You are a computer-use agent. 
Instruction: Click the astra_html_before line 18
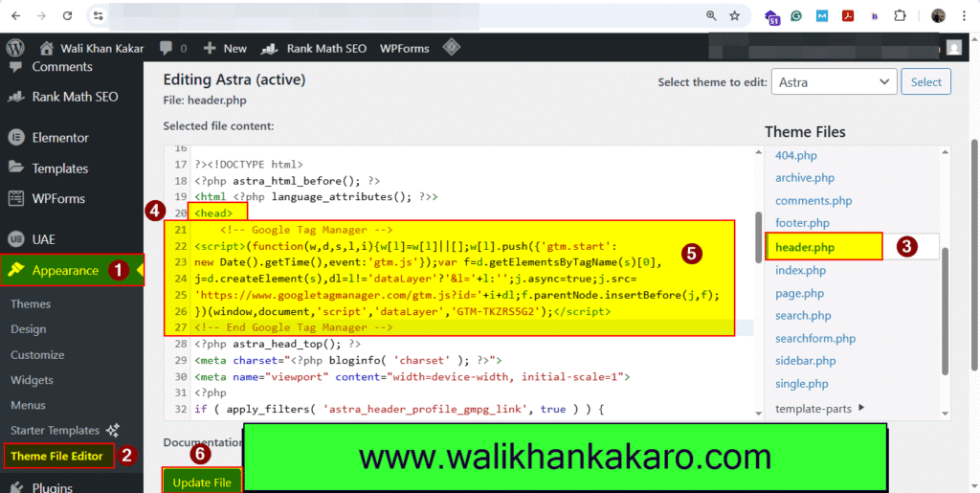(287, 181)
